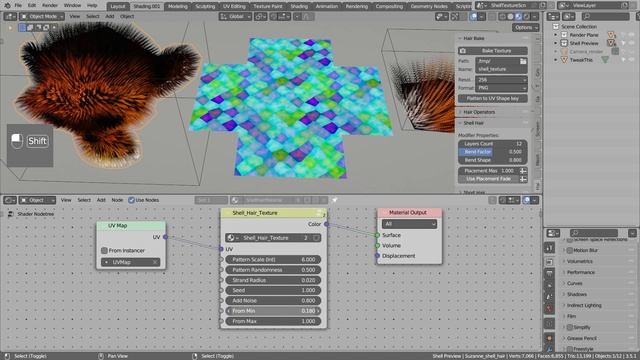Expand the Indirect Lighting render section
This screenshot has height=360, width=640.
tap(584, 305)
